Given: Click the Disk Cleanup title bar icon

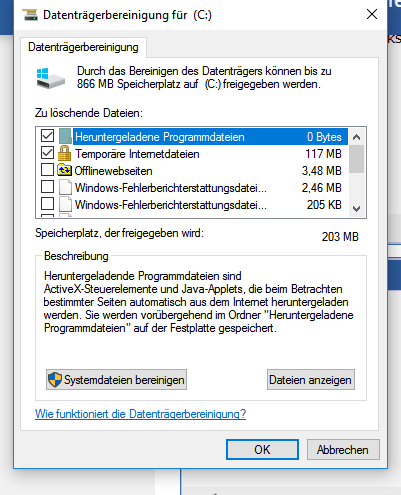Looking at the screenshot, I should 30,15.
